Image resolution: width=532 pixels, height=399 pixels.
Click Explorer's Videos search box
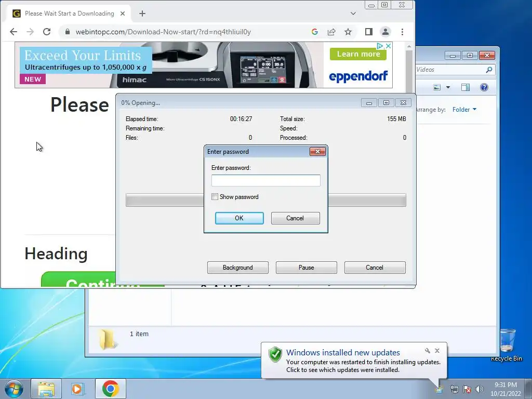click(451, 70)
